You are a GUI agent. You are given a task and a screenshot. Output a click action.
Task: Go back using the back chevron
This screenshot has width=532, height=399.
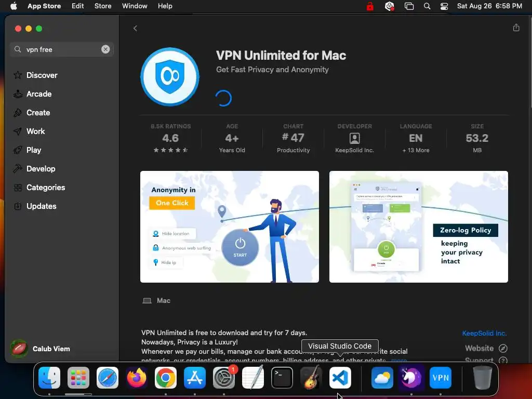click(x=135, y=28)
